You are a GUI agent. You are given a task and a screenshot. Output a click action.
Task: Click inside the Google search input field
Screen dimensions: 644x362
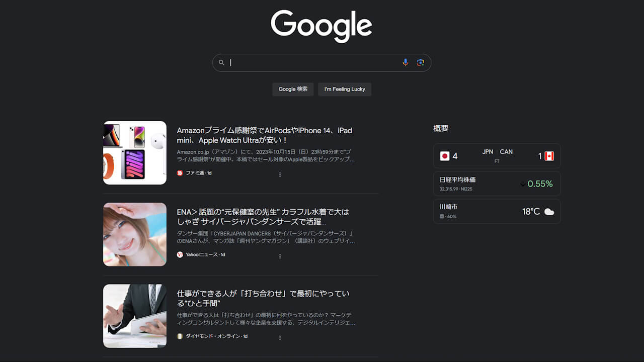[x=312, y=62]
